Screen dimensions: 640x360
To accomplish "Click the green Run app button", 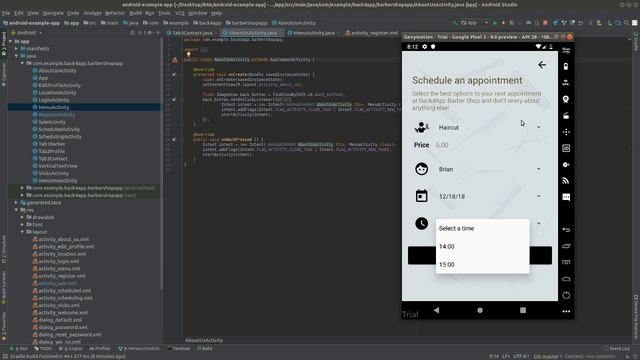I will [x=495, y=23].
